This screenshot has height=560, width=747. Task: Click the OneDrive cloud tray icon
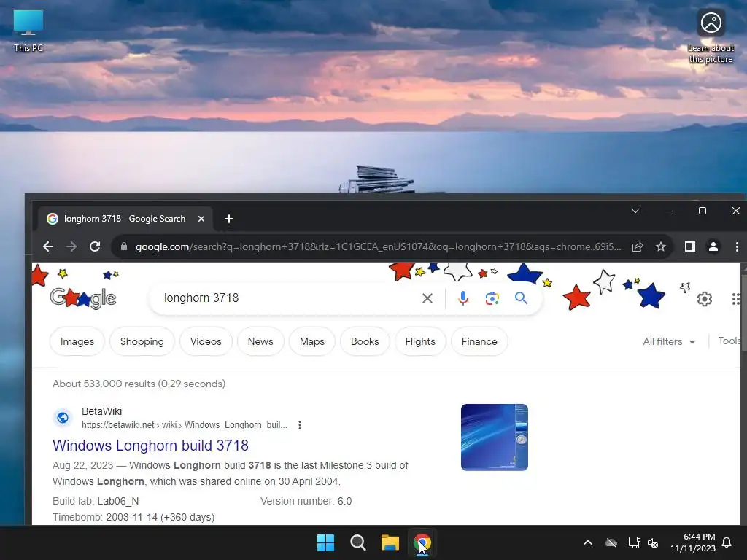coord(611,542)
